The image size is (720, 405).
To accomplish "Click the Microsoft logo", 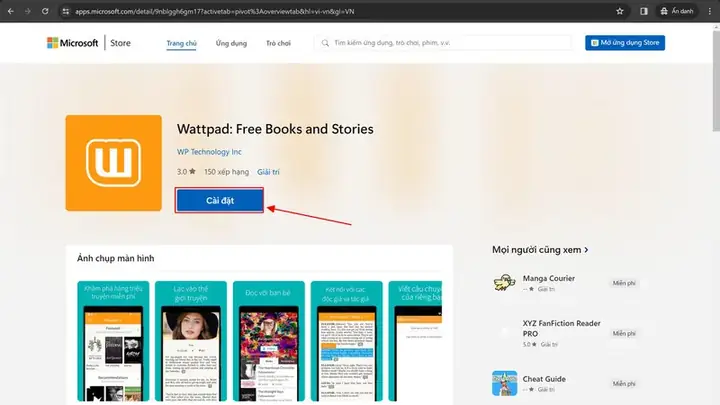I will point(73,43).
